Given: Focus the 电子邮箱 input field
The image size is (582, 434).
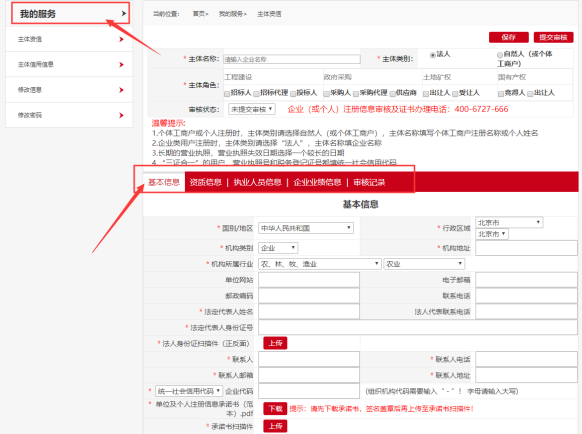Looking at the screenshot, I should (x=526, y=280).
